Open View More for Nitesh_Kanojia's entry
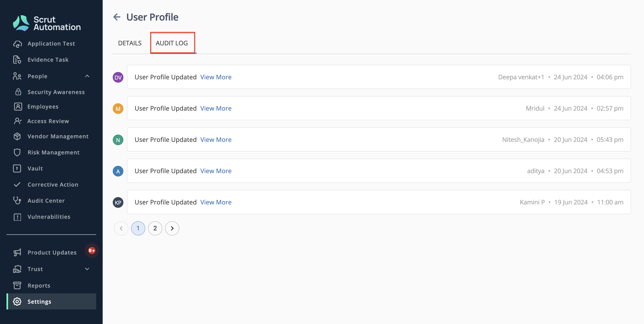Image resolution: width=644 pixels, height=324 pixels. (x=216, y=140)
